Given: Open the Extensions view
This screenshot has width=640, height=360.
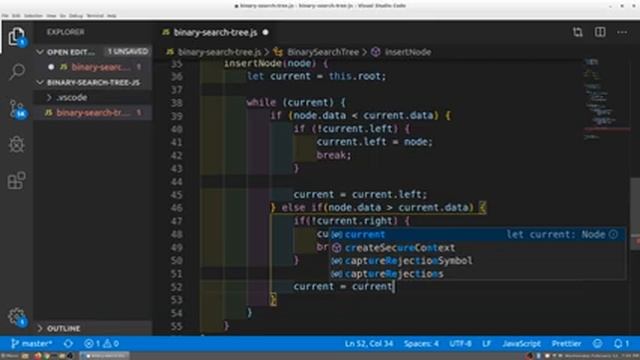Looking at the screenshot, I should coord(16,180).
